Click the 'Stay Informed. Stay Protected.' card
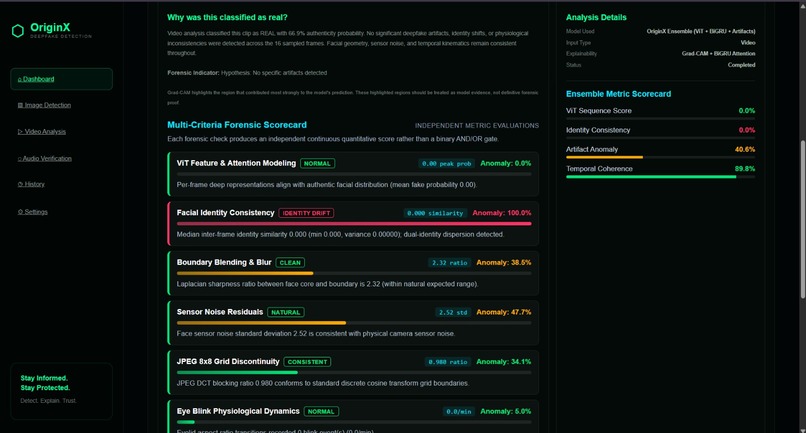This screenshot has height=433, width=806. pos(61,391)
